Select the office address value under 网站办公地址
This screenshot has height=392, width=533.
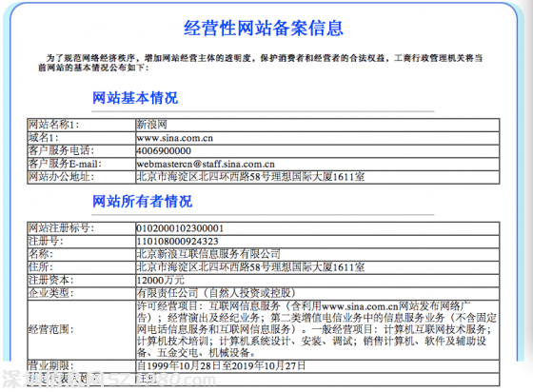click(x=250, y=177)
